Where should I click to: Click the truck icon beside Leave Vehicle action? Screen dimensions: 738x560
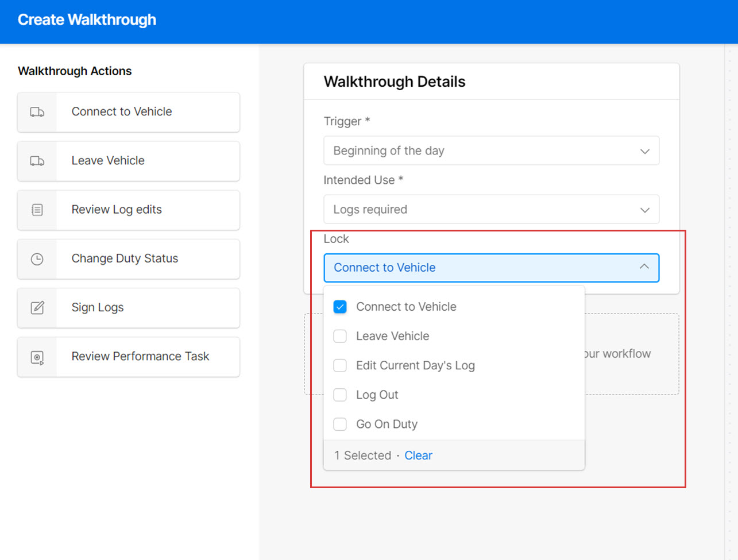pos(37,161)
